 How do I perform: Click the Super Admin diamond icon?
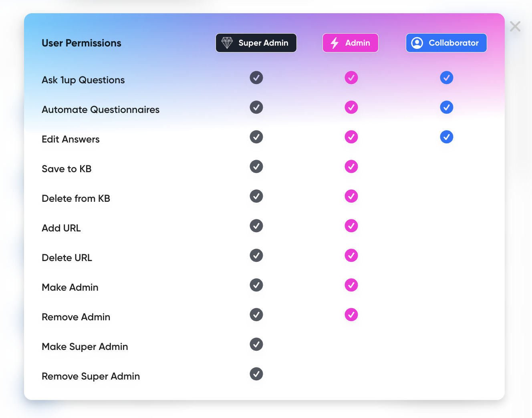pyautogui.click(x=227, y=43)
